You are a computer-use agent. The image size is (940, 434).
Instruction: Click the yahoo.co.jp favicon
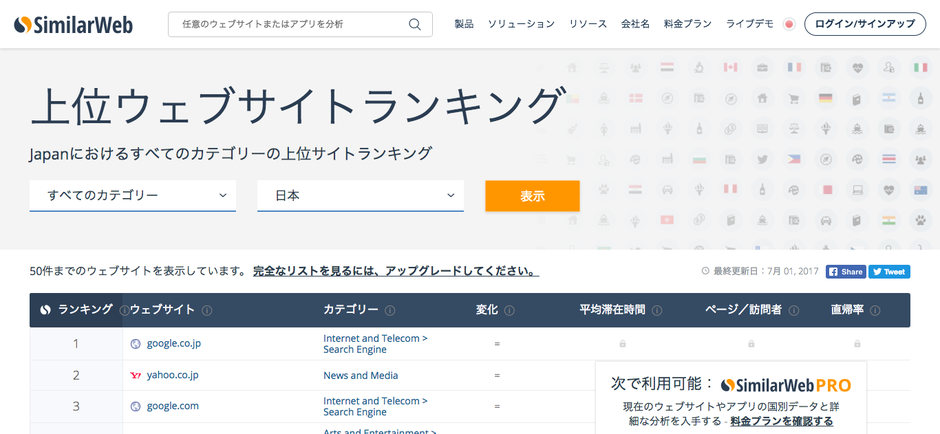point(135,376)
